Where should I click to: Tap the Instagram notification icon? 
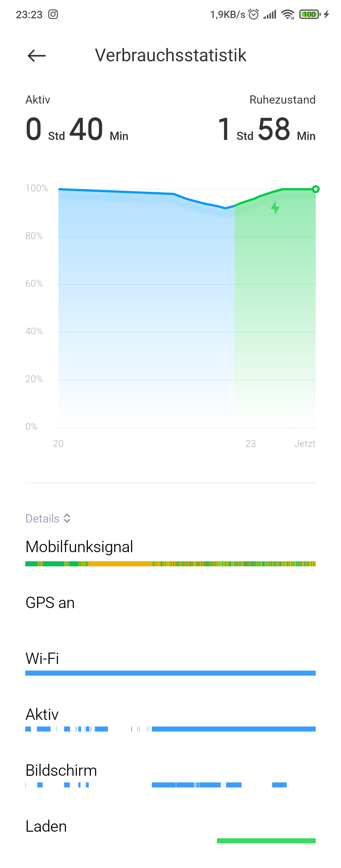point(53,14)
